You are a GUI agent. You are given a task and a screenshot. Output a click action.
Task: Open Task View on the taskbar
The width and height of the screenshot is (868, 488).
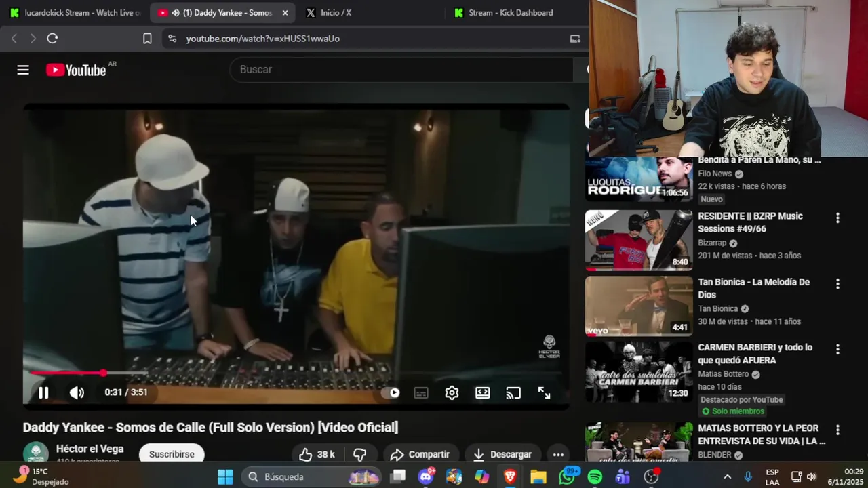click(398, 476)
